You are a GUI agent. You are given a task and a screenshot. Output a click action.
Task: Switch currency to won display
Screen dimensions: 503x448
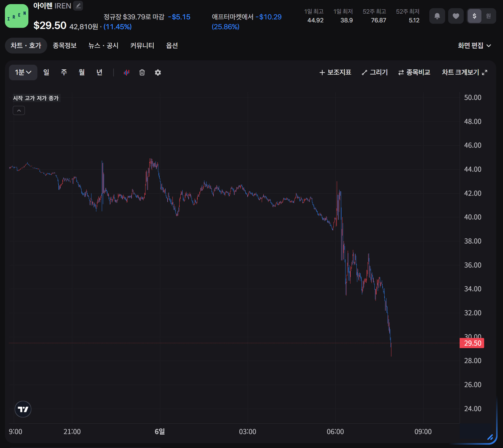[x=488, y=16]
